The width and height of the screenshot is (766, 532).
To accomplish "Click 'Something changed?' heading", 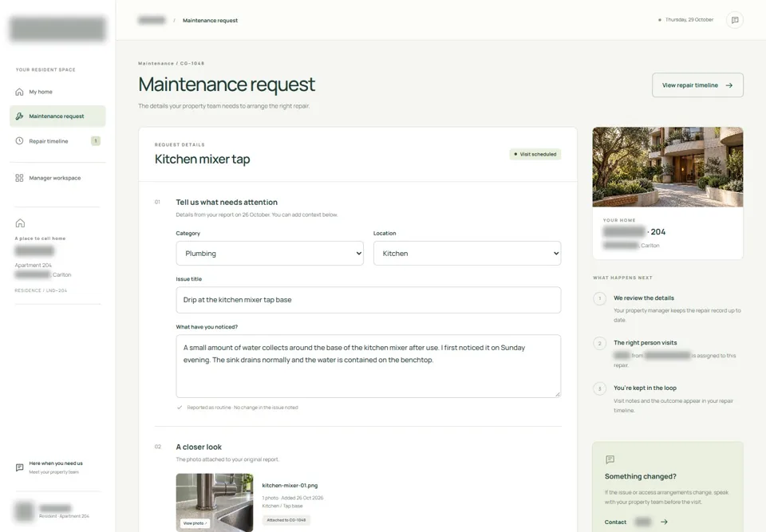I will coord(641,477).
